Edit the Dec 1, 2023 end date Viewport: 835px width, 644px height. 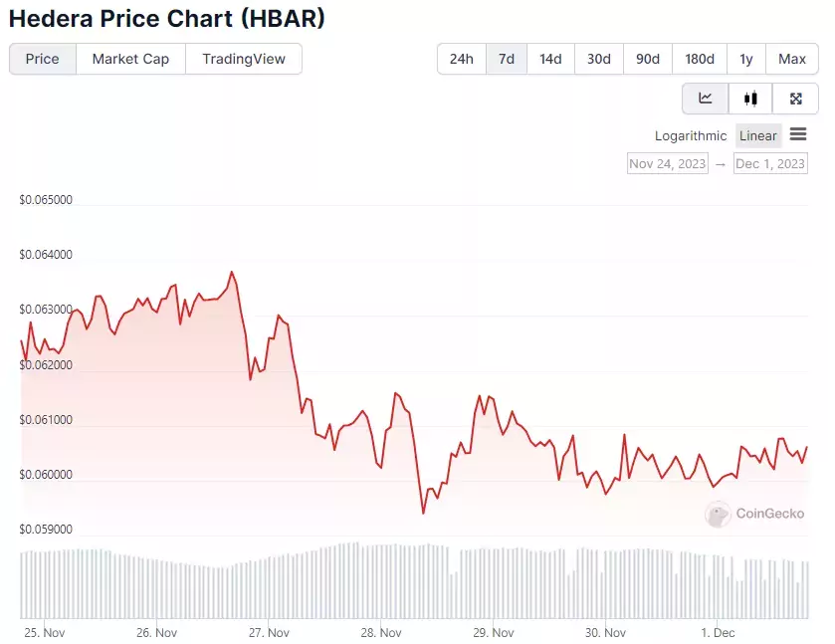coord(770,163)
